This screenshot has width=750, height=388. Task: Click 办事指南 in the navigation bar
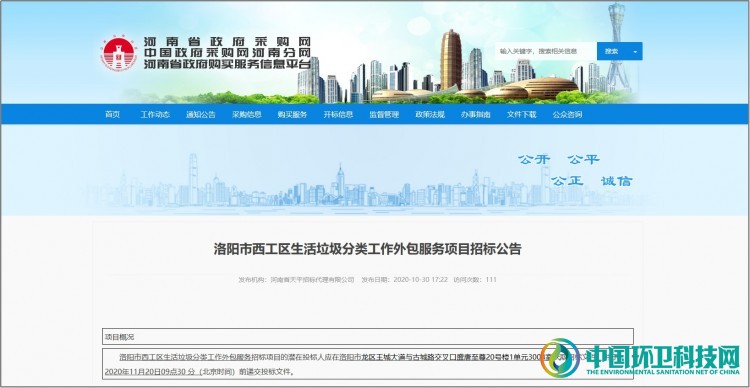coord(476,114)
